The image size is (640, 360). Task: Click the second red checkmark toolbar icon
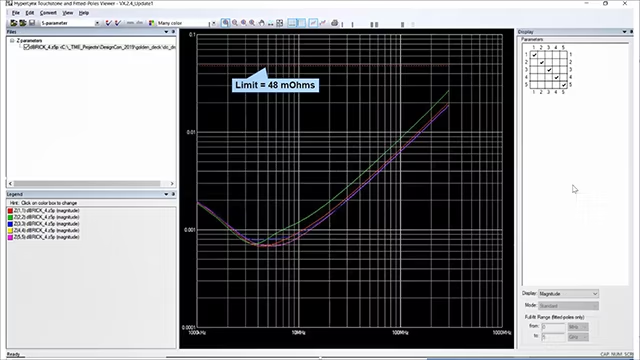point(118,23)
